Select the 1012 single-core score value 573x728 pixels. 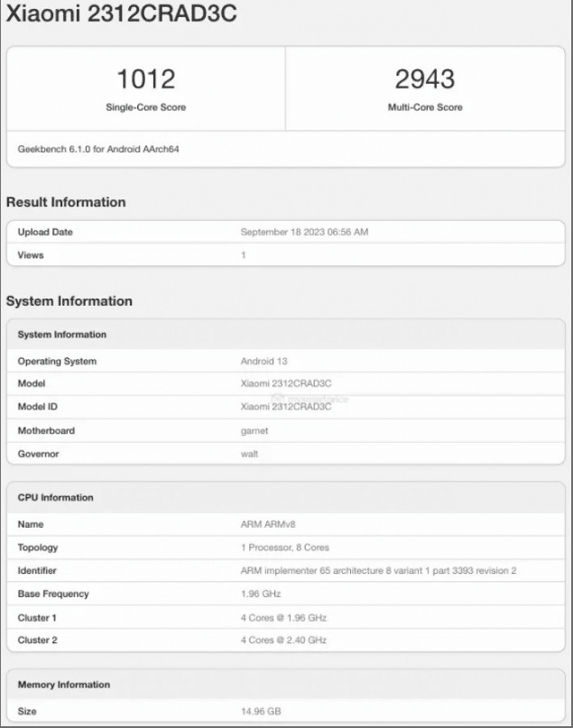[146, 78]
